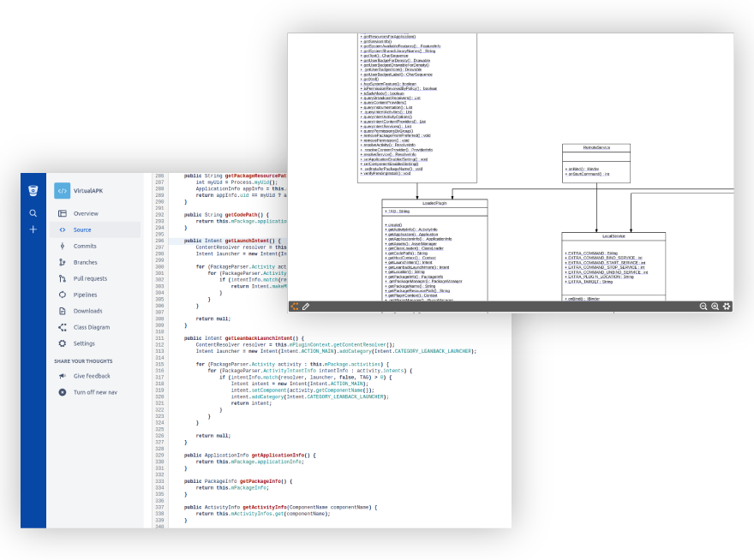Open the Branches section
Image resolution: width=754 pixels, height=560 pixels.
[x=95, y=263]
